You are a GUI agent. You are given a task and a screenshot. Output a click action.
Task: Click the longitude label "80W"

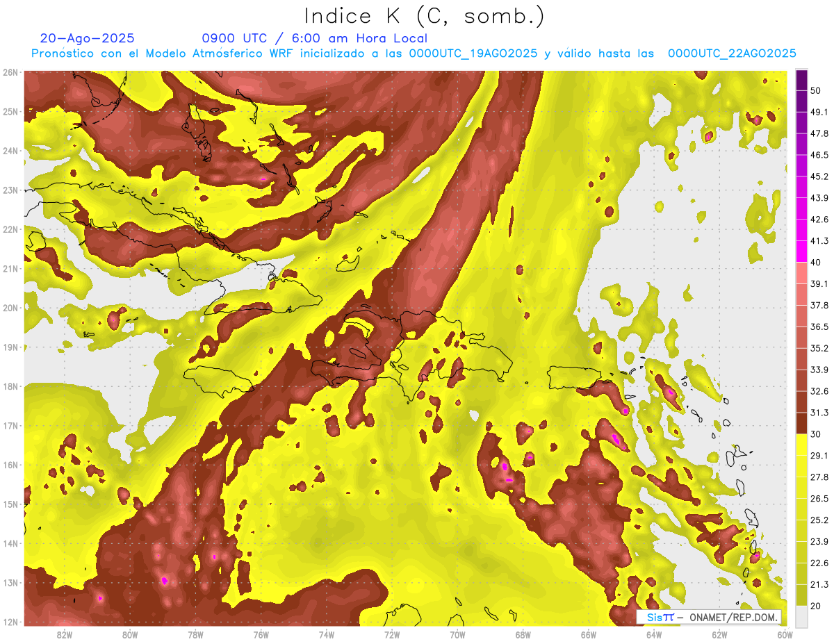point(130,634)
